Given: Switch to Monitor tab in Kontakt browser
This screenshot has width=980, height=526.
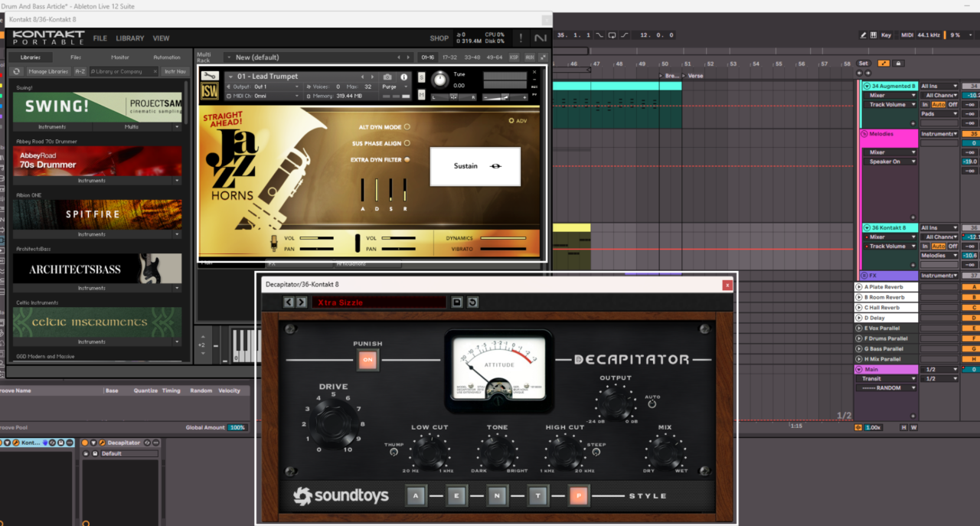Looking at the screenshot, I should click(x=120, y=57).
